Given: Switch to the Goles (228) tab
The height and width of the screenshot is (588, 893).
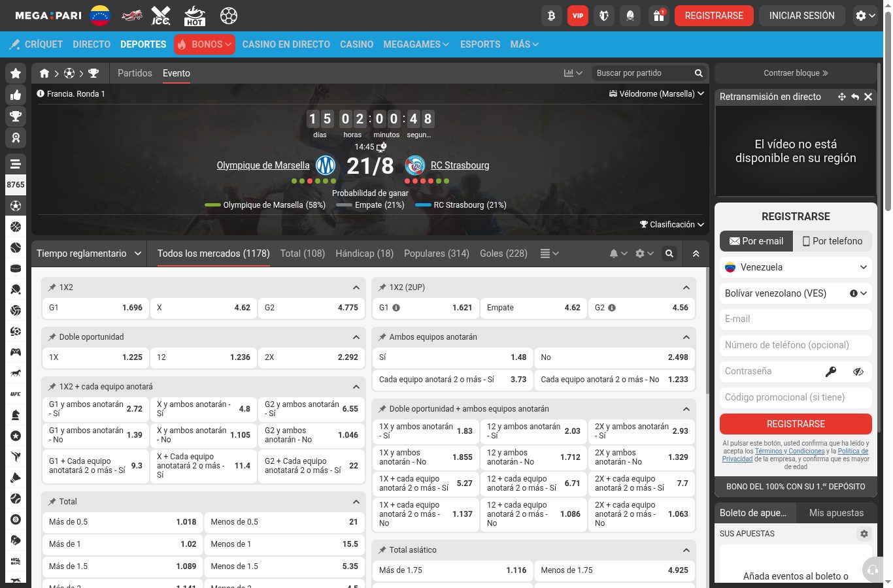Looking at the screenshot, I should [x=503, y=253].
